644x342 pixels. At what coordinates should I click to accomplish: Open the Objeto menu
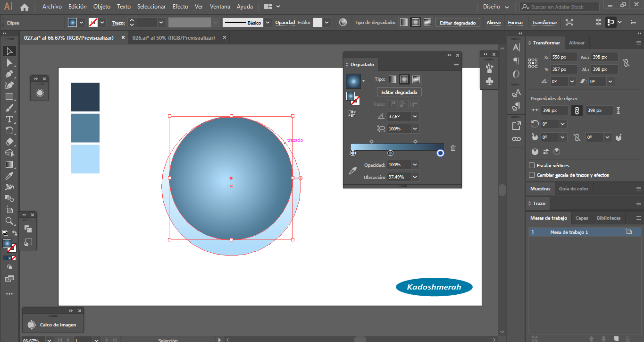click(102, 7)
